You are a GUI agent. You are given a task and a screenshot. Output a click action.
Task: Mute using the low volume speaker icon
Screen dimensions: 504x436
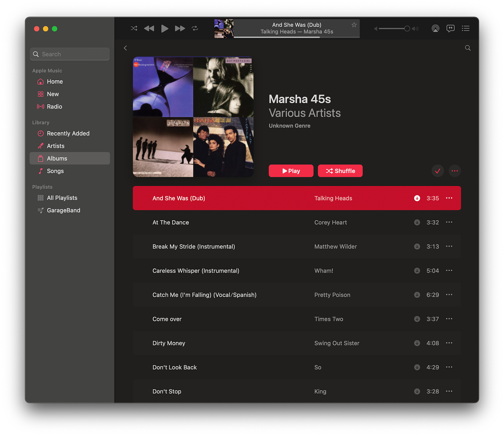pos(376,28)
